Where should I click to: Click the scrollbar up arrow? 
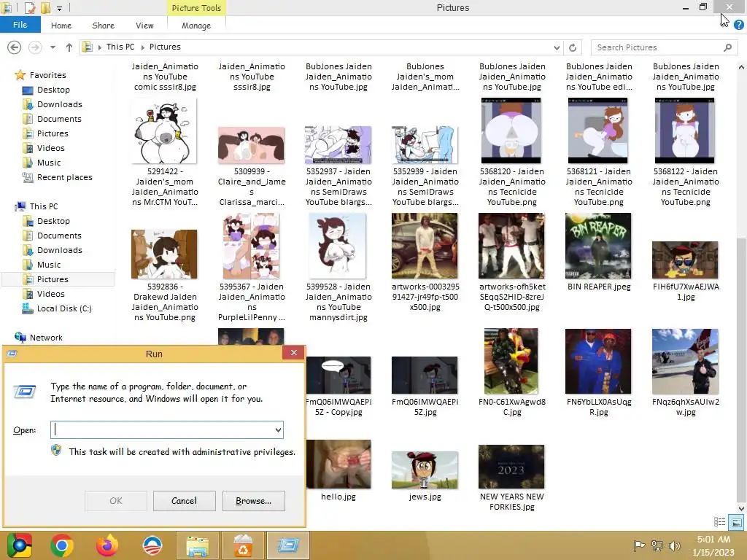point(741,67)
